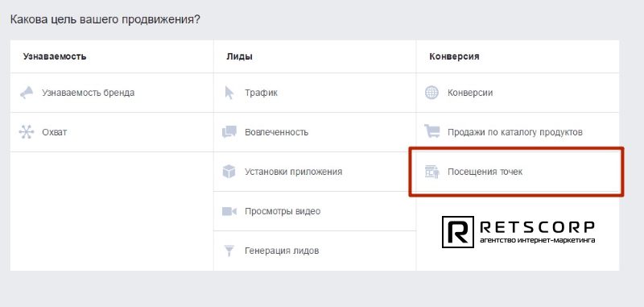
Task: Click the video camera icon beside Просмотры видео
Action: click(x=229, y=211)
